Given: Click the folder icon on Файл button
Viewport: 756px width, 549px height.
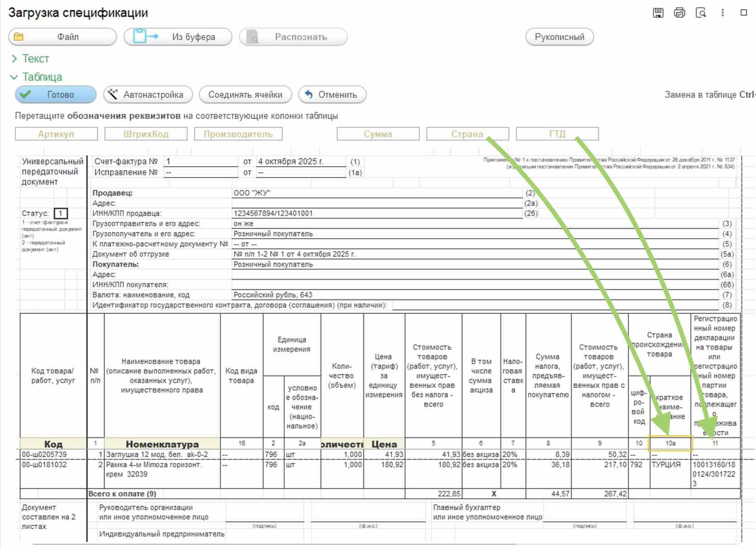Looking at the screenshot, I should pyautogui.click(x=19, y=37).
